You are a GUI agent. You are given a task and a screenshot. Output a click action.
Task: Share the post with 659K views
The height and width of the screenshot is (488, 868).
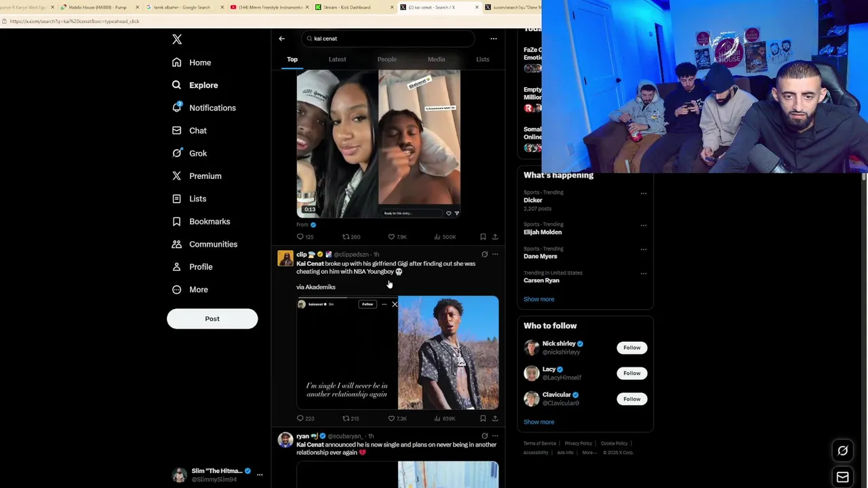[x=495, y=418]
